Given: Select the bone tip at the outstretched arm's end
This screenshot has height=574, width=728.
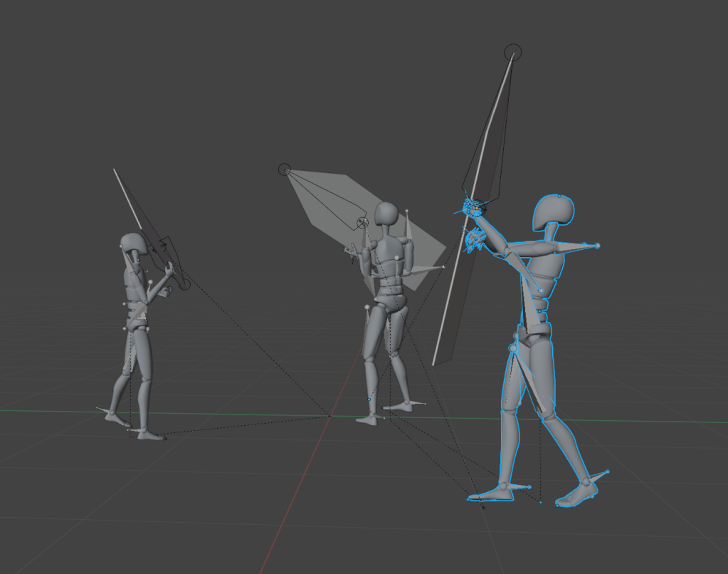Looking at the screenshot, I should [x=596, y=246].
